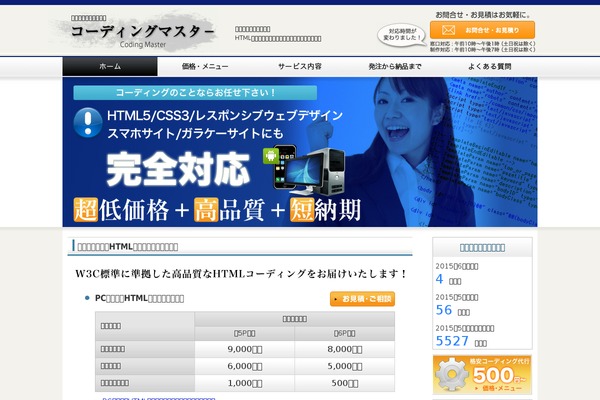Click the desktop computer image in banner
The image size is (600, 400).
point(316,172)
